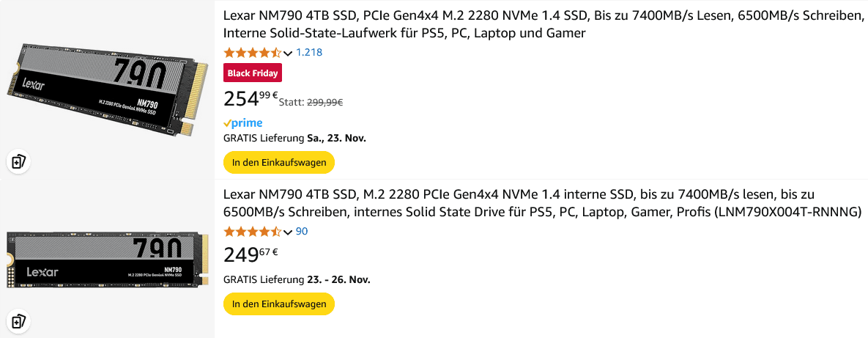Open the 90 customer reviews link
Viewport: 868px width, 338px height.
click(x=302, y=232)
